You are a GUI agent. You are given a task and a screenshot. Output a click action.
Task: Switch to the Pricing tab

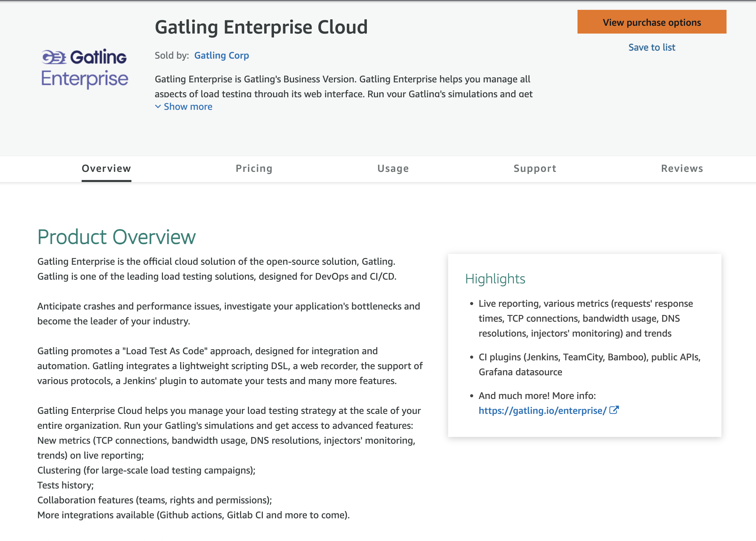point(254,168)
